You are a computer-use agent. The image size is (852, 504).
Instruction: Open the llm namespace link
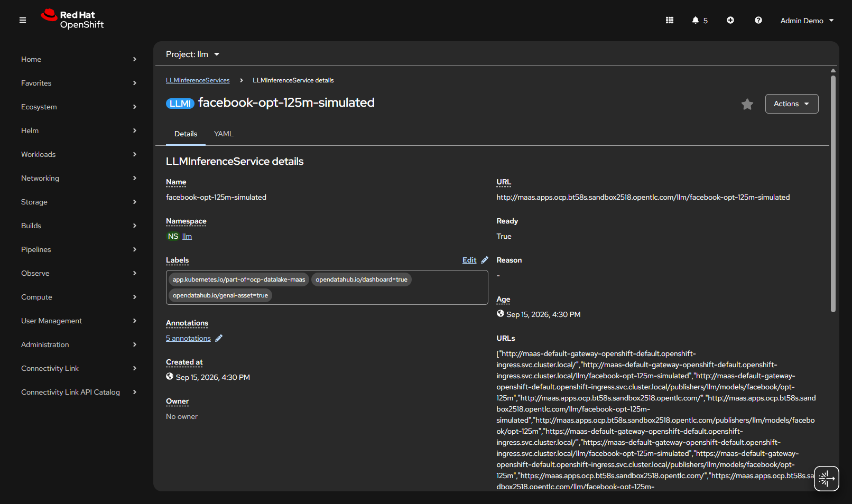coord(187,236)
